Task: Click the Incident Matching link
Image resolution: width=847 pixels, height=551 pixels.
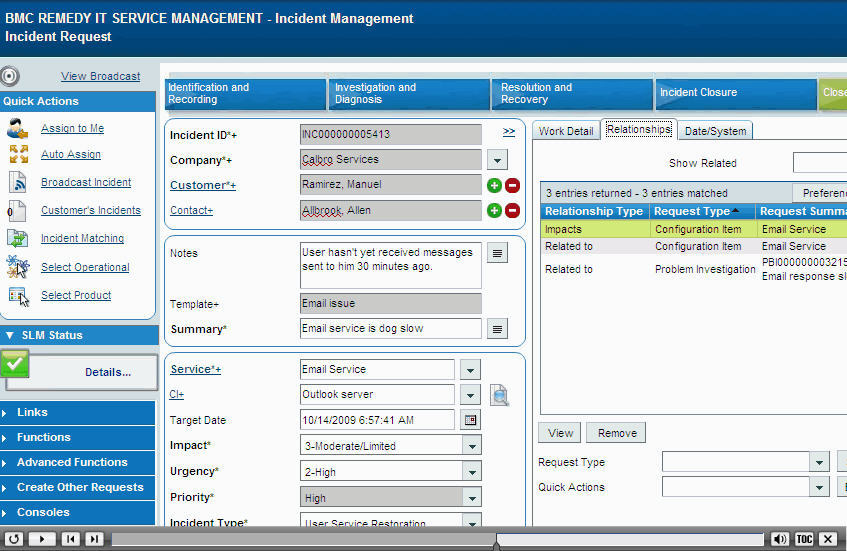Action: coord(82,238)
